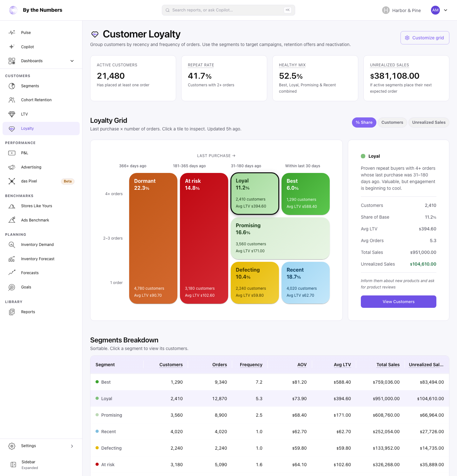Click the Ads Benchmark icon
457x476 pixels.
[12, 220]
